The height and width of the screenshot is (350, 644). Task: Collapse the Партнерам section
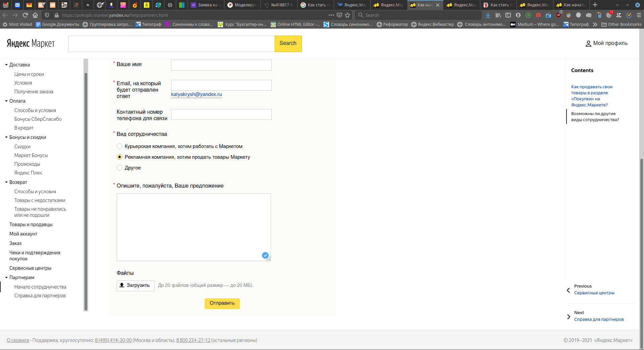point(6,278)
